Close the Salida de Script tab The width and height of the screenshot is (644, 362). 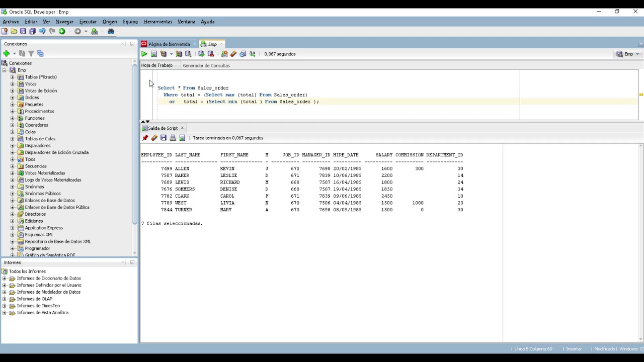click(x=182, y=128)
